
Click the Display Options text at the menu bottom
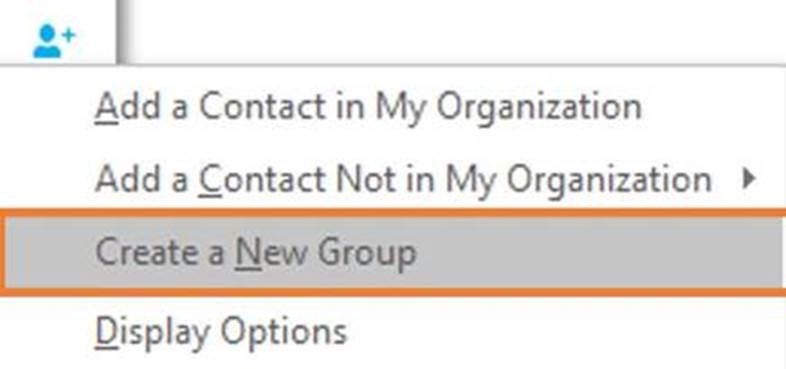click(x=221, y=331)
